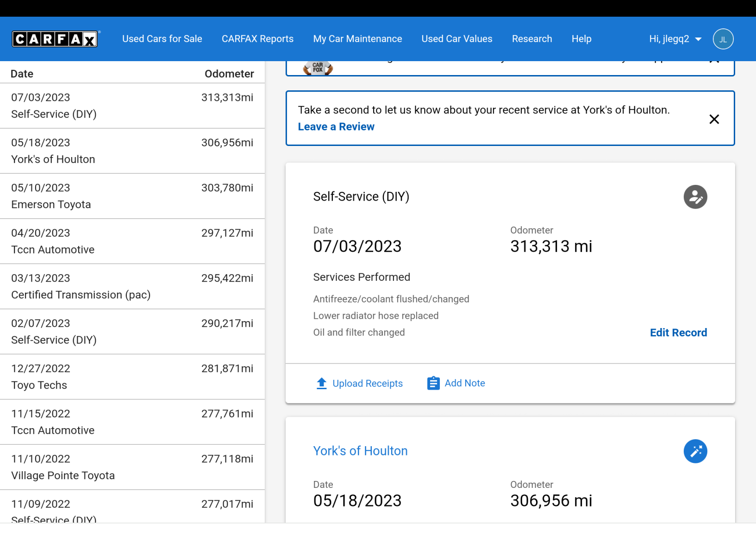Select the 12/27/2022 Toyo Techs row
The image size is (756, 556).
(132, 377)
